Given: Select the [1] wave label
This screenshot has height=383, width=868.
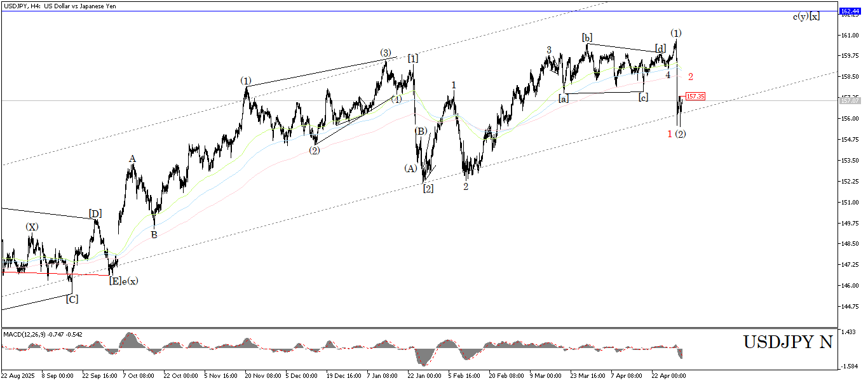Looking at the screenshot, I should click(413, 58).
